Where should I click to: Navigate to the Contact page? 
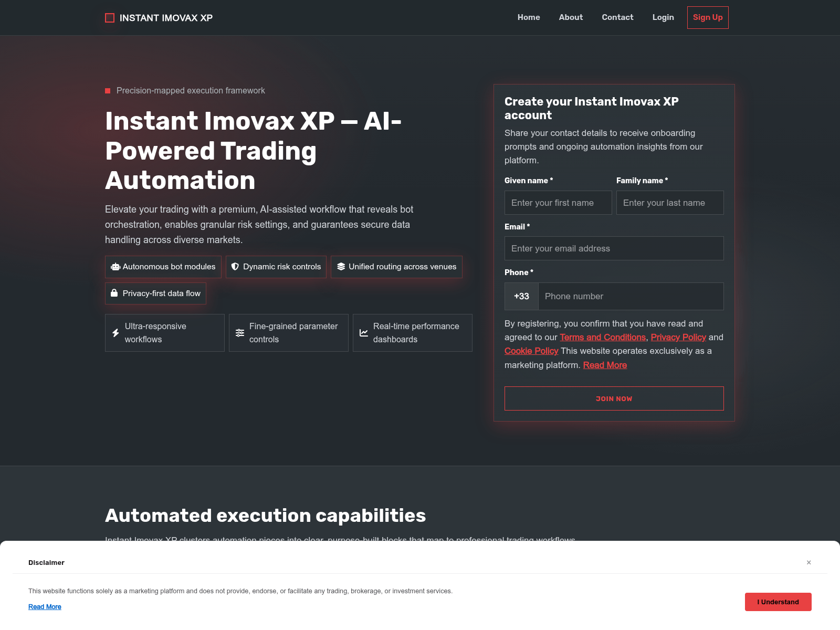(x=617, y=17)
